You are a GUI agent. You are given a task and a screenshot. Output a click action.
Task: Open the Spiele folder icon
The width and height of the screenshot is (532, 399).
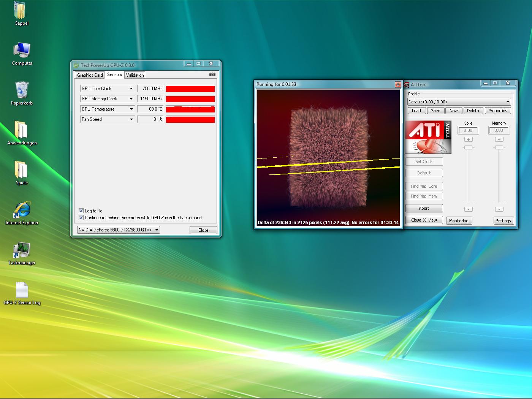click(x=21, y=169)
